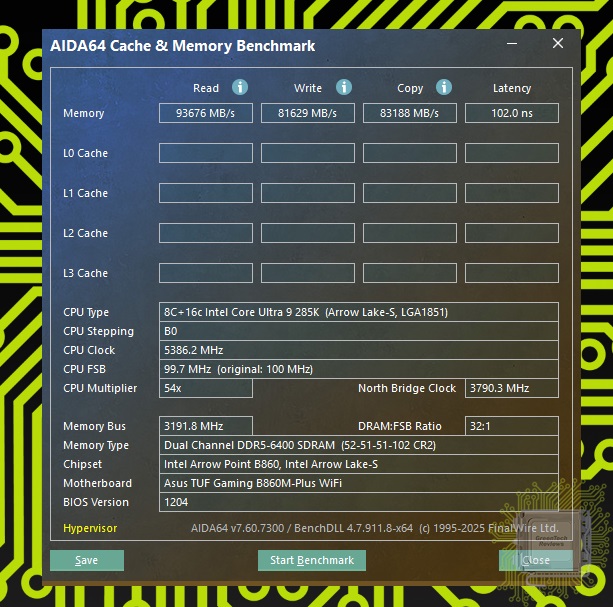Image resolution: width=613 pixels, height=607 pixels.
Task: Click the L3 Cache Latency field
Action: point(512,273)
